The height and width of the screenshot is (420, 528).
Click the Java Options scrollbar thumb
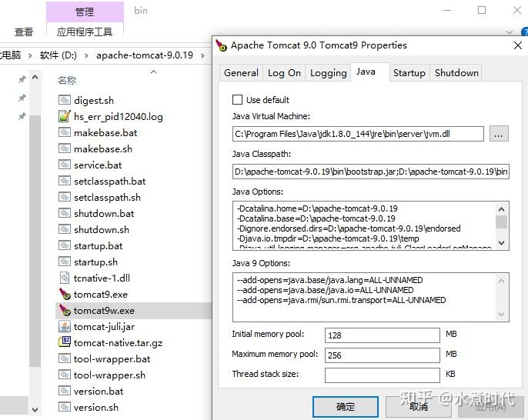[x=501, y=222]
